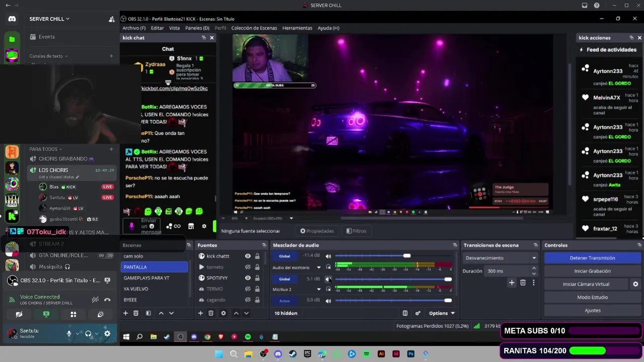Move source down with the Fuentes down arrow
The height and width of the screenshot is (362, 644).
[246, 313]
